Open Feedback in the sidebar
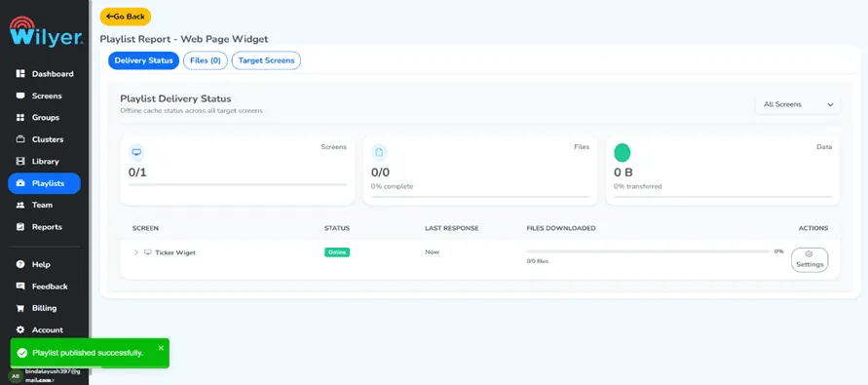The image size is (868, 385). pyautogui.click(x=44, y=287)
